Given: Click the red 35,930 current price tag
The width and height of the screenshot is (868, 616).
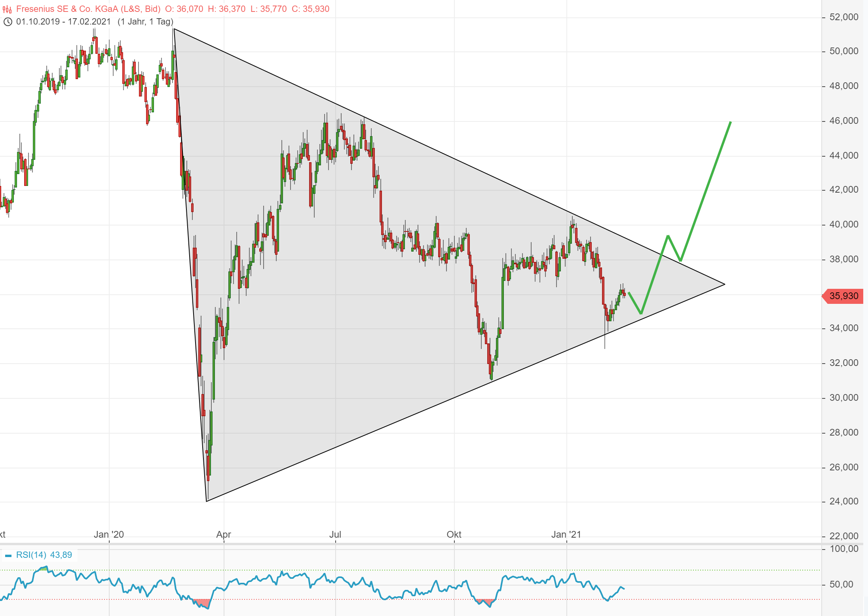Looking at the screenshot, I should point(843,296).
